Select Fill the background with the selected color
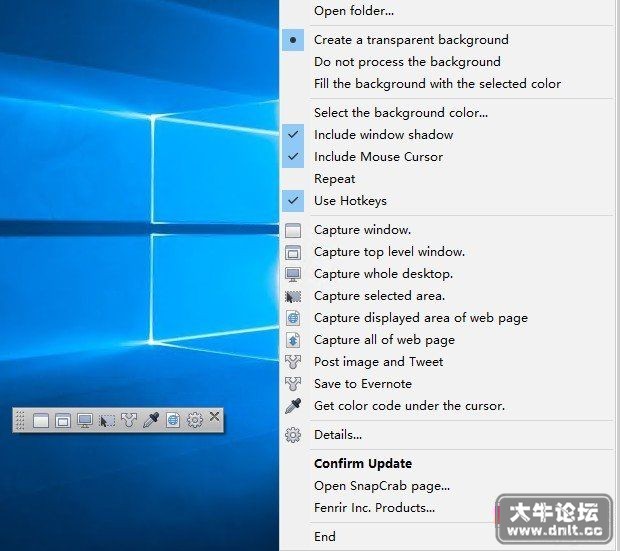 [447, 83]
